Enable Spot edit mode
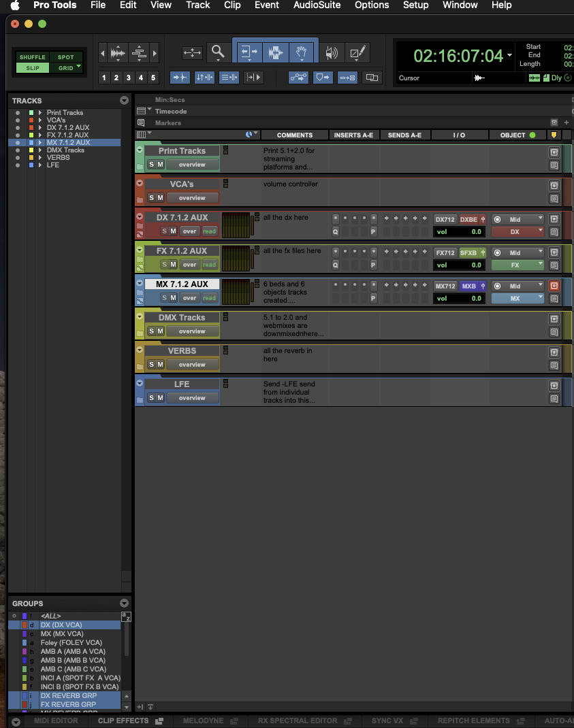The height and width of the screenshot is (728, 574). tap(65, 57)
